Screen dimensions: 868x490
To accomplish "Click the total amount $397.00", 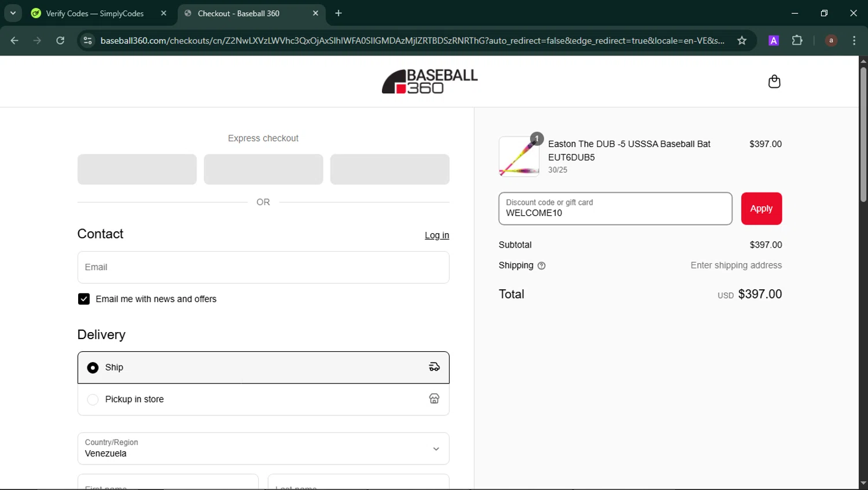I will [760, 294].
